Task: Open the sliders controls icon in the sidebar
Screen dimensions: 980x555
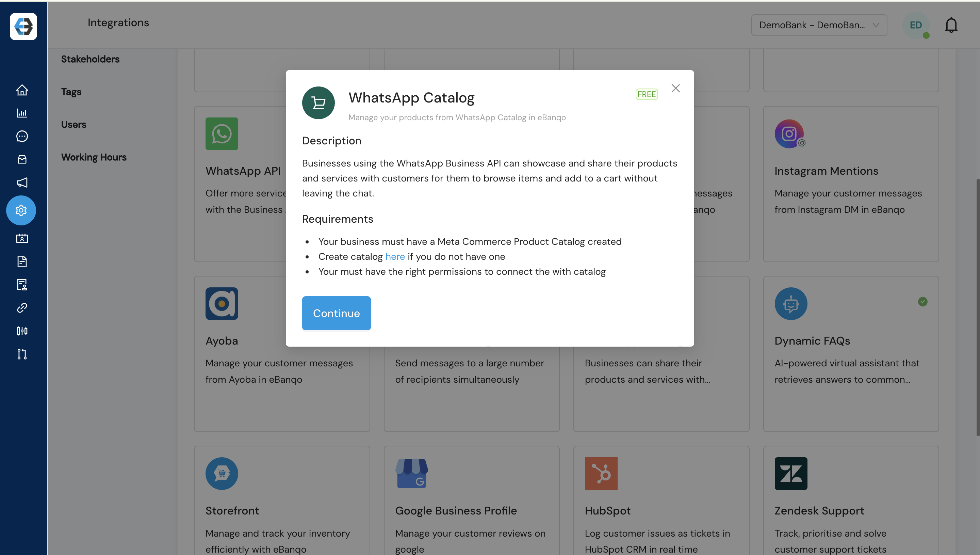Action: 22,331
